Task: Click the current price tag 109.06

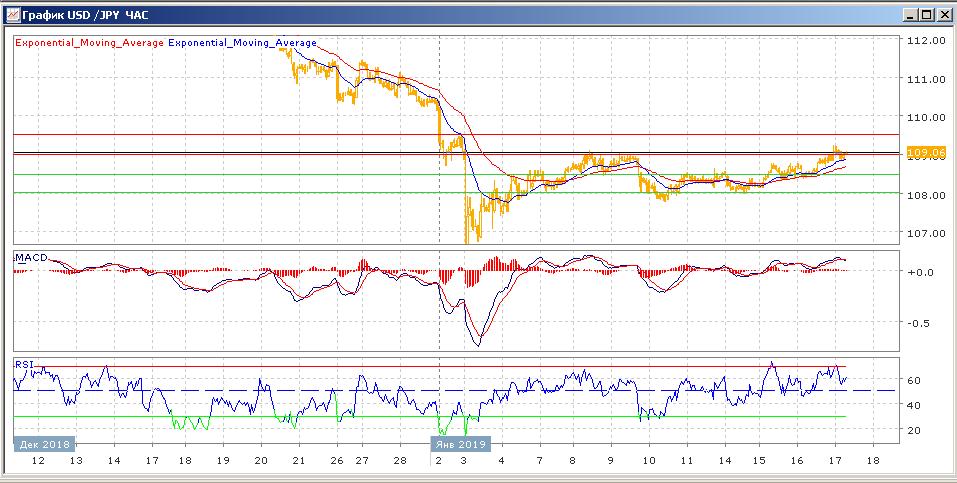Action: click(x=923, y=153)
